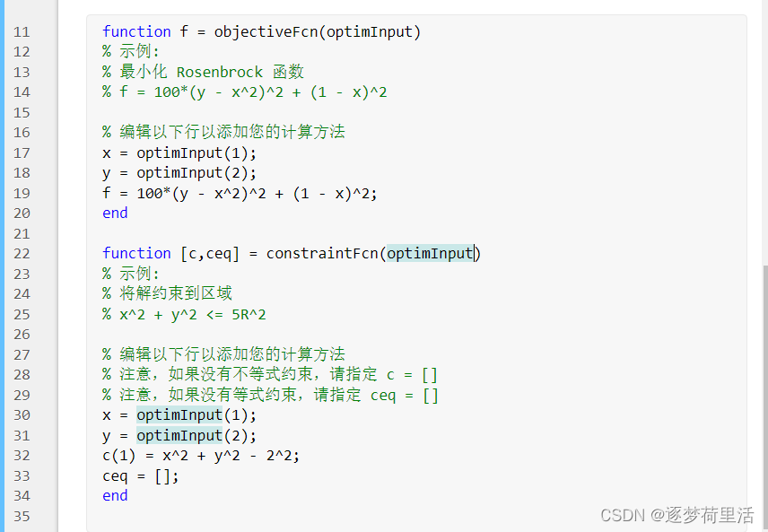This screenshot has width=768, height=532.
Task: Click the [c,ceq] output on line 22
Action: click(x=210, y=253)
